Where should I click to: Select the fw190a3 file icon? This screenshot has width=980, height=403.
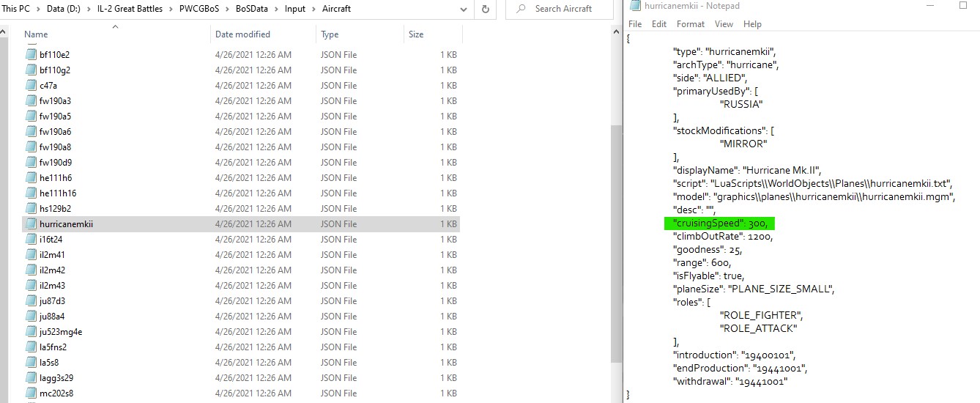(x=31, y=101)
